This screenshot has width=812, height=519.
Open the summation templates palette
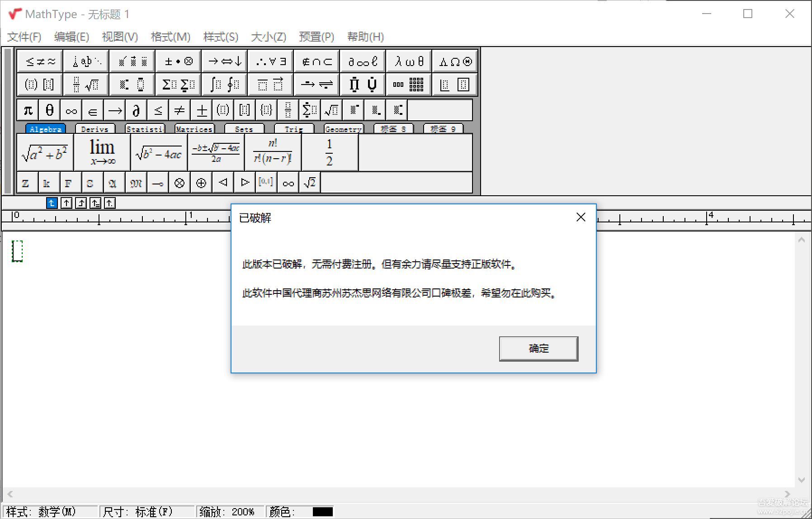(x=178, y=85)
